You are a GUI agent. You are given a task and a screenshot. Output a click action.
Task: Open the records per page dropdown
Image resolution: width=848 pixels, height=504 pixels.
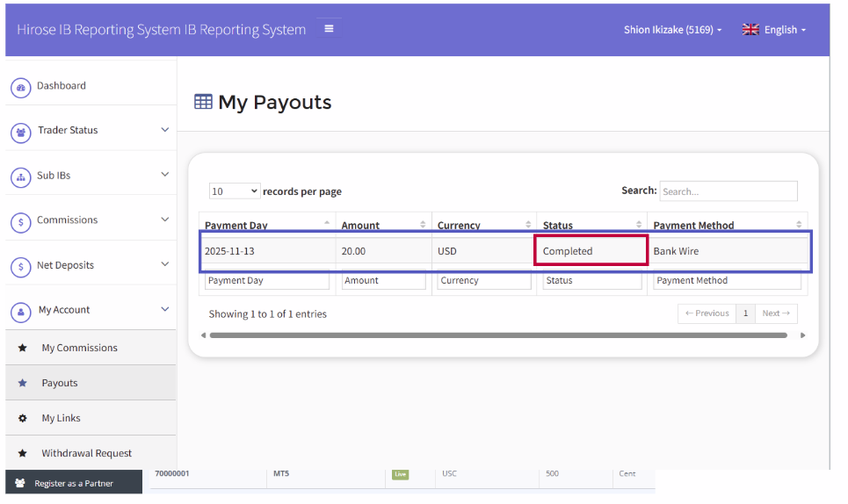pos(235,191)
